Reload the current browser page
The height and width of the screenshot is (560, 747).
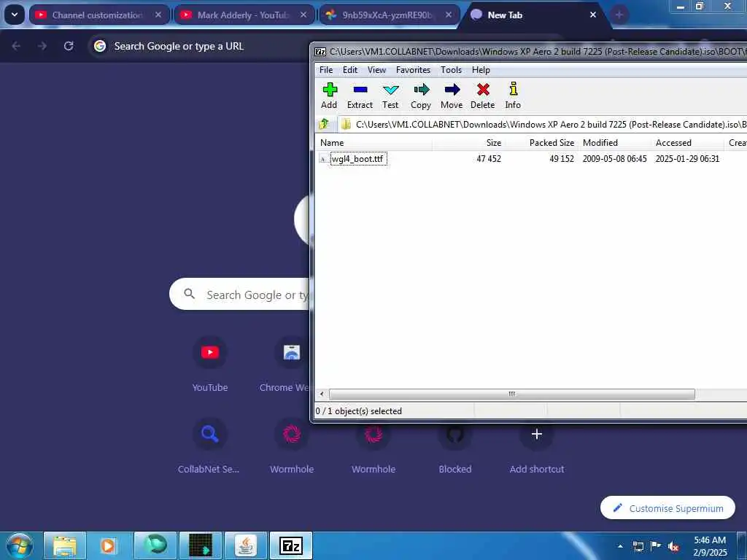[69, 46]
